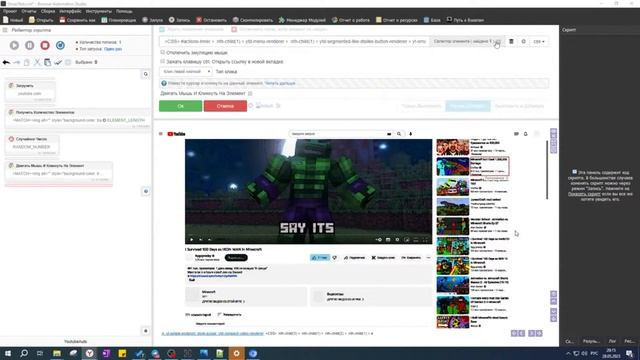The image size is (640, 360).
Task: Toggle the checkbox next to action title
Action: 250,93
